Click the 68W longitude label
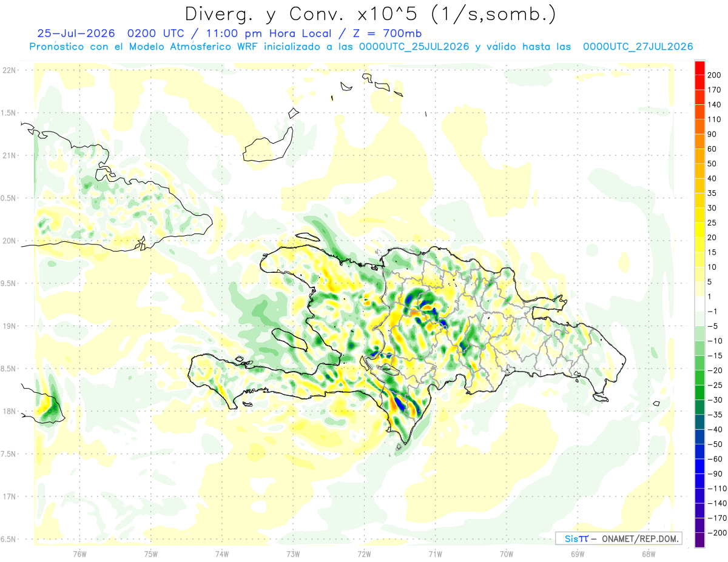This screenshot has height=562, width=728. 649,554
